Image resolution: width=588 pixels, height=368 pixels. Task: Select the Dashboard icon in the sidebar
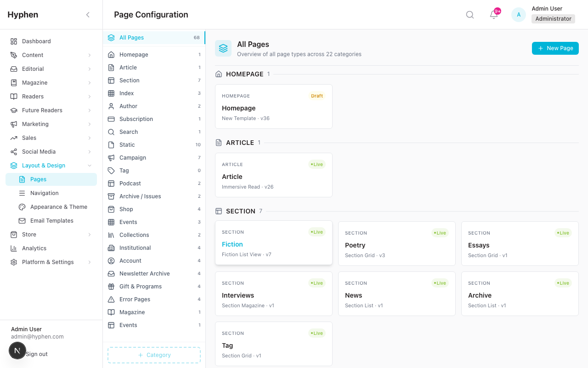pyautogui.click(x=13, y=41)
